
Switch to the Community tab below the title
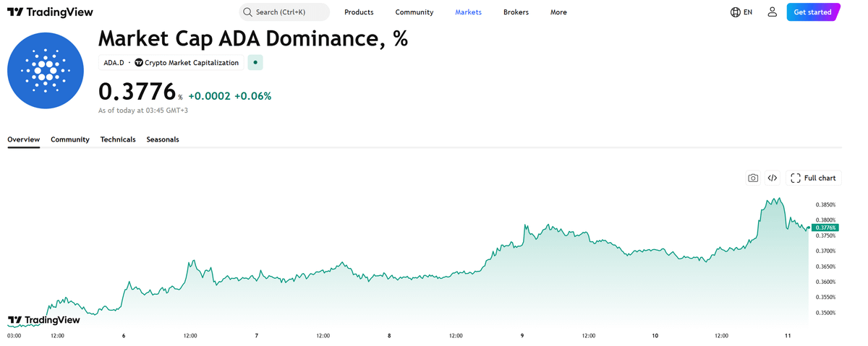[x=70, y=139]
